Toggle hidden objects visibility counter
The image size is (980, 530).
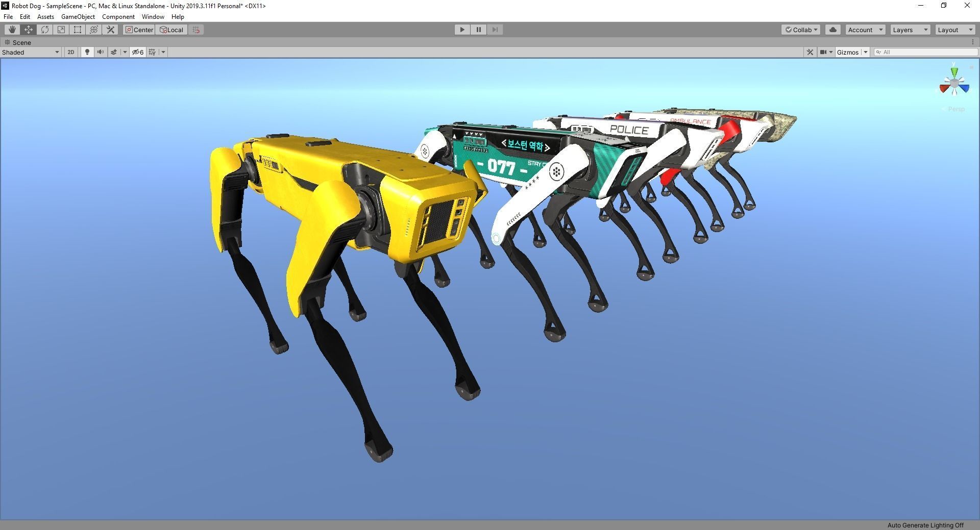(x=138, y=52)
